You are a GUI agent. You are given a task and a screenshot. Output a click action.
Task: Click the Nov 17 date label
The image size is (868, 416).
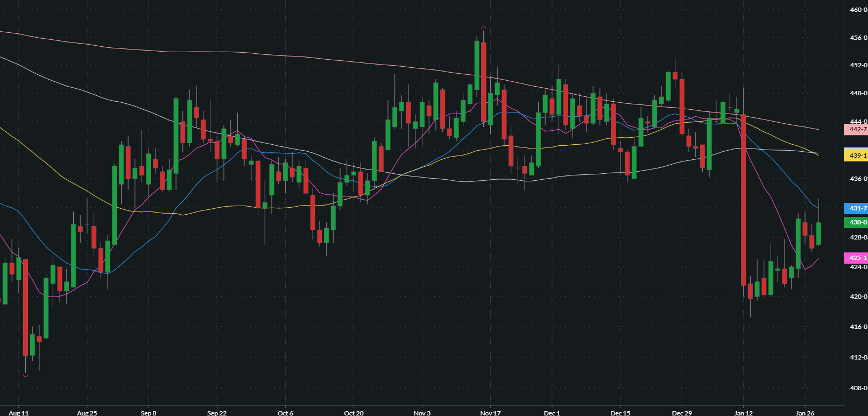pyautogui.click(x=490, y=413)
